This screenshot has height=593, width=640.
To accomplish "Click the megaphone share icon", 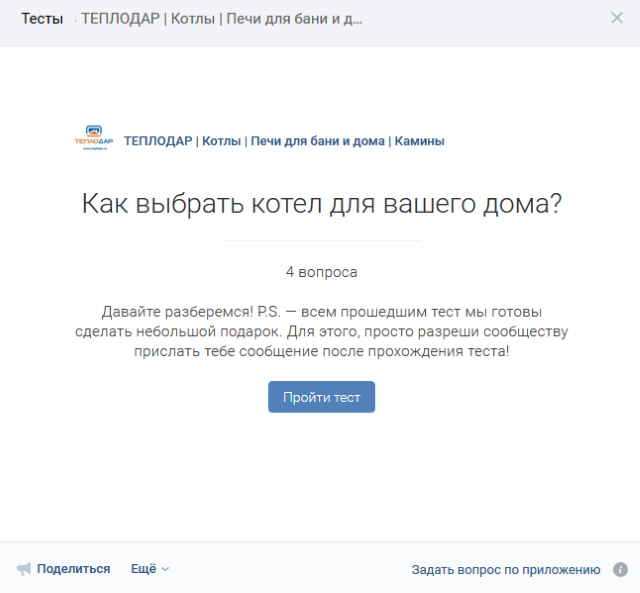I will point(24,569).
